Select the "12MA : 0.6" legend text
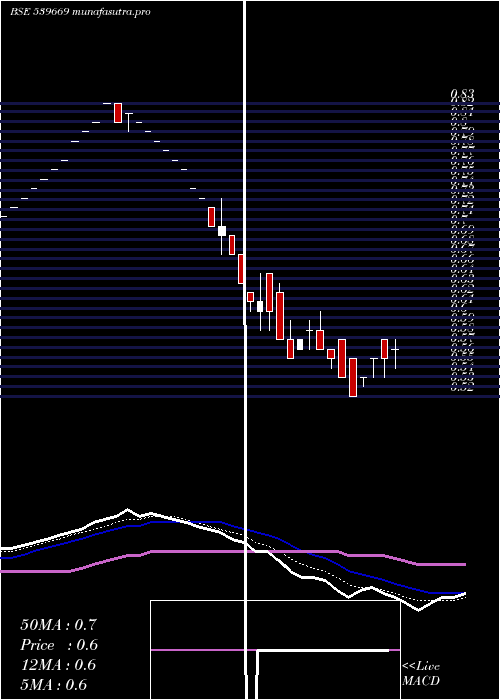The height and width of the screenshot is (700, 500). 58,665
